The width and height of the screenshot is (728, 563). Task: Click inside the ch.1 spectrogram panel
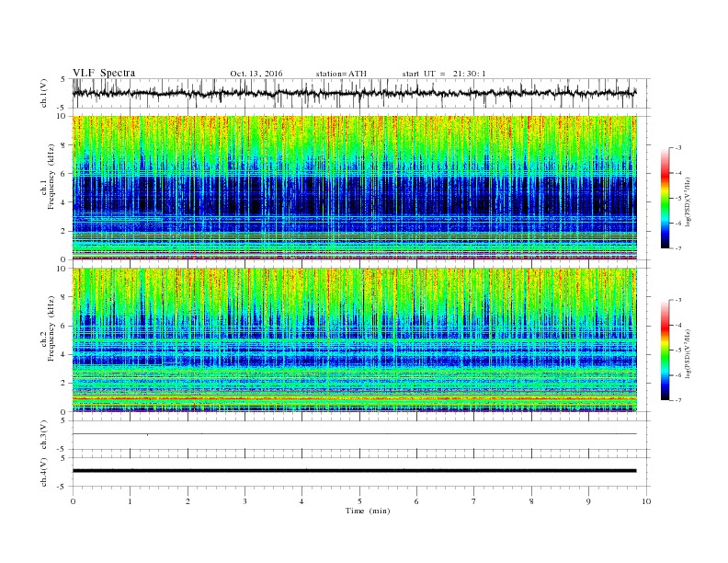click(x=354, y=188)
